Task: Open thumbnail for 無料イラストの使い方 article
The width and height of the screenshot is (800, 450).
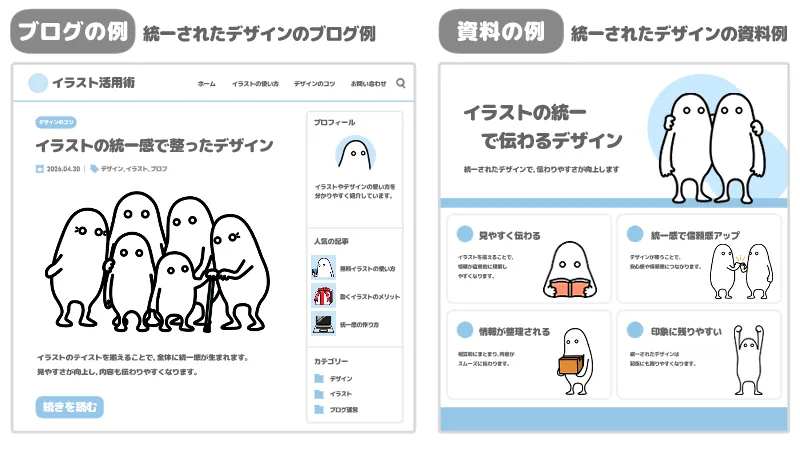Action: click(x=323, y=268)
